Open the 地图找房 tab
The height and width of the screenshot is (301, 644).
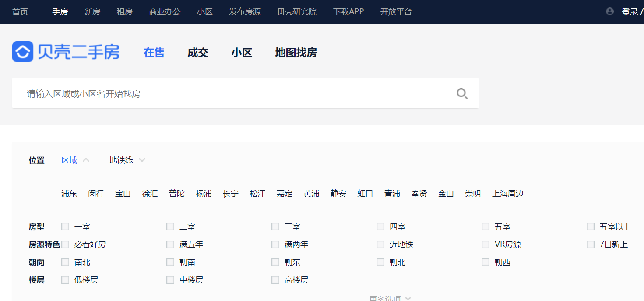point(296,53)
